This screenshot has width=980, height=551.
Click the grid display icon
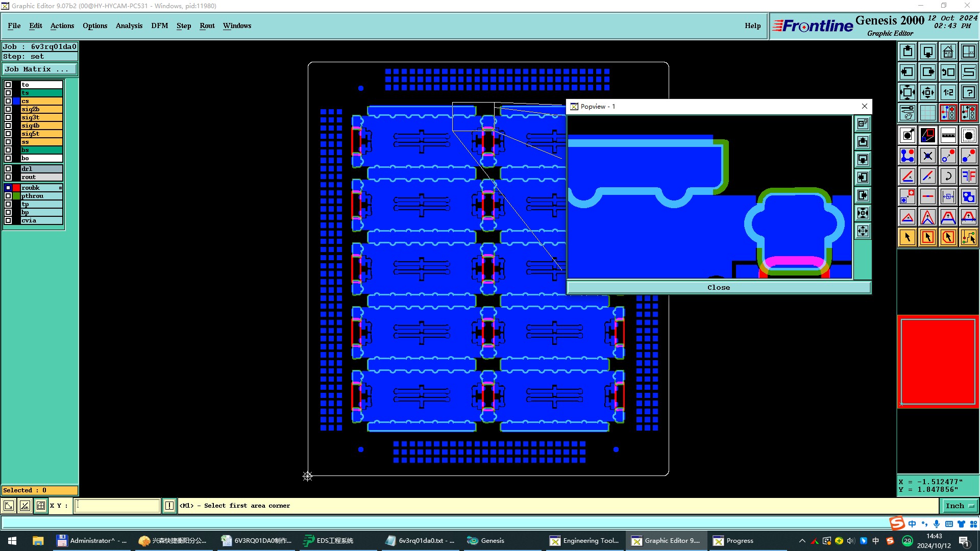[927, 113]
